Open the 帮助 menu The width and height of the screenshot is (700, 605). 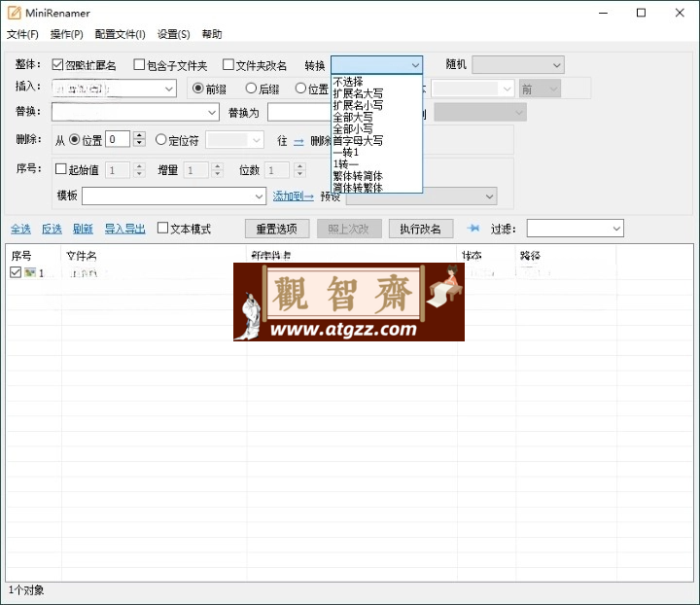(212, 34)
